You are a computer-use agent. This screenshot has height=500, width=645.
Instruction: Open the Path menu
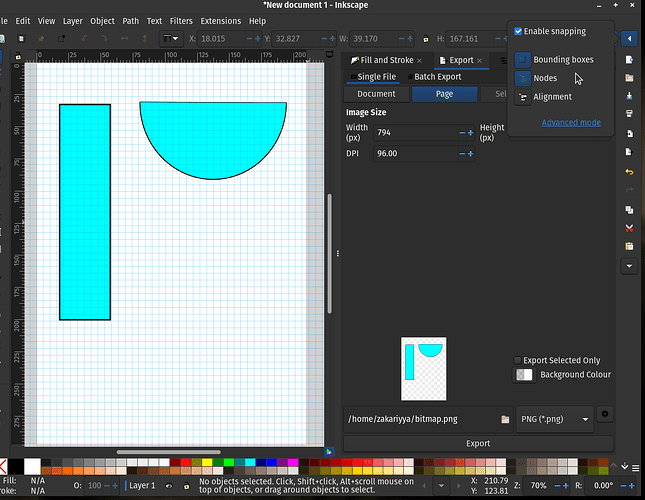coord(130,21)
